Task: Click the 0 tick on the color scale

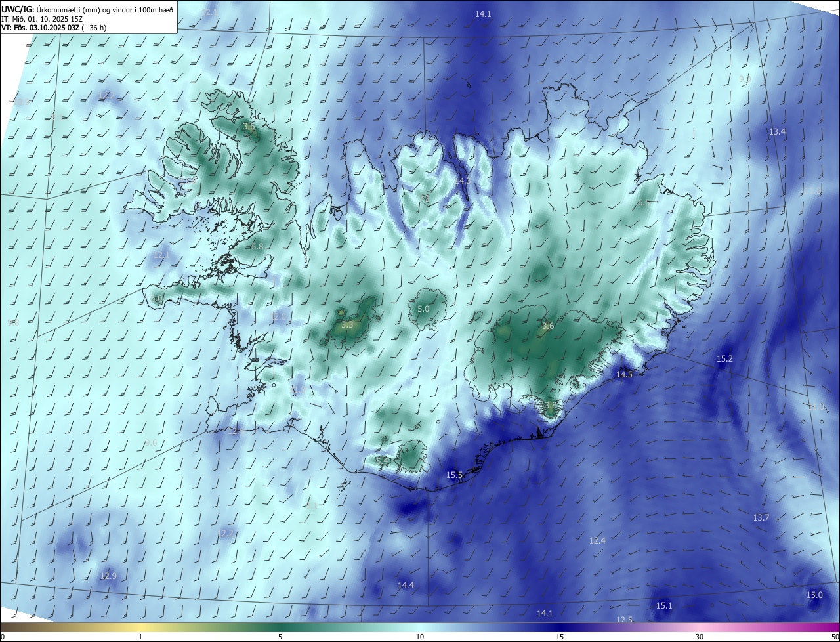Action: (x=2, y=637)
